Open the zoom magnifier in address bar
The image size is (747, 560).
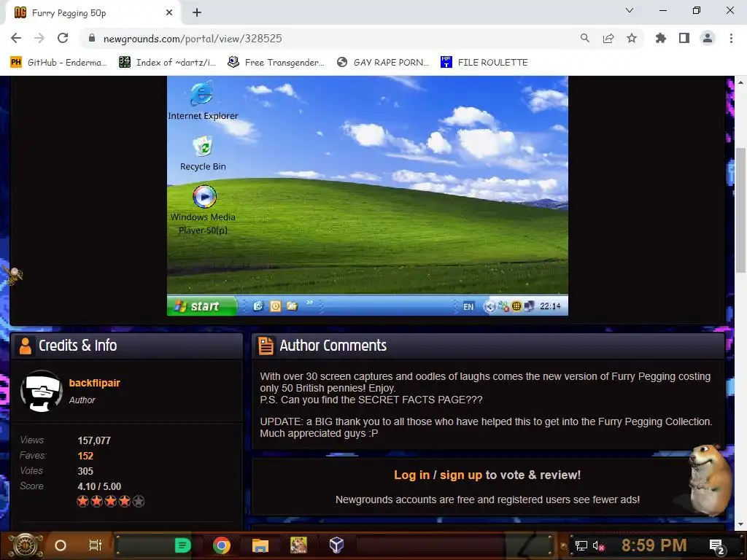584,38
